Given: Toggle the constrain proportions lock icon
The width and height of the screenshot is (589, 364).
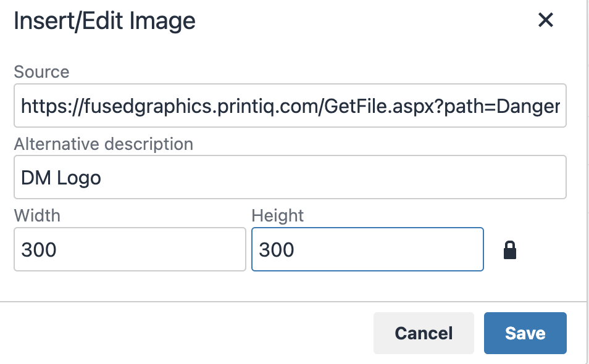Looking at the screenshot, I should pos(510,250).
